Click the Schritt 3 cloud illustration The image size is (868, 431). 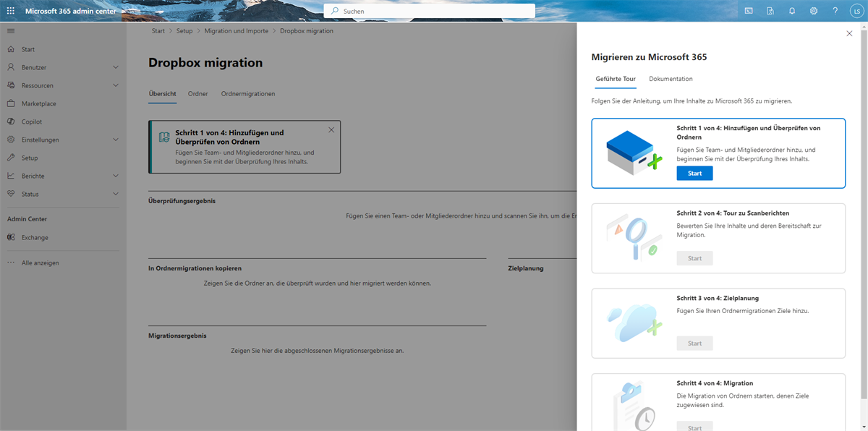pos(634,323)
